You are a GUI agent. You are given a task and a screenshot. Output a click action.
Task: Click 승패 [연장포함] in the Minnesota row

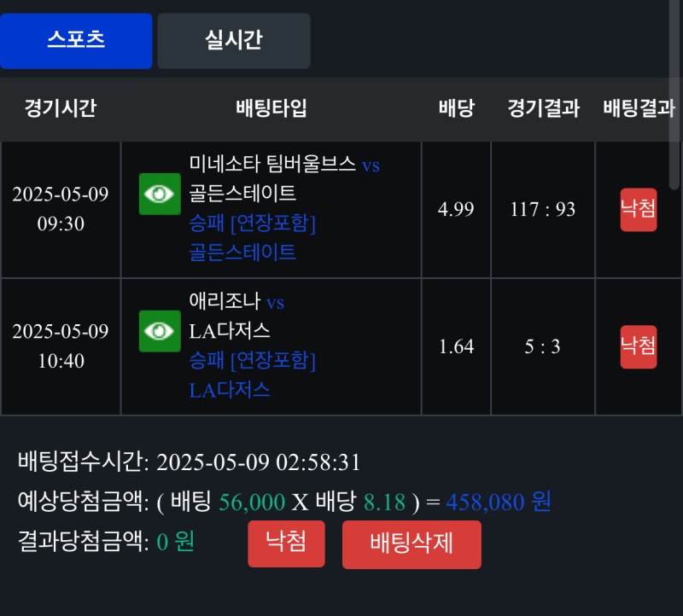253,224
